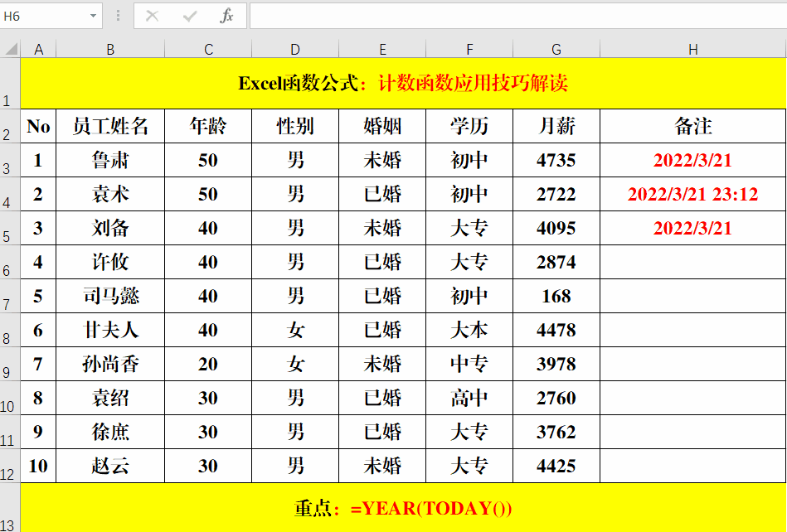The width and height of the screenshot is (787, 532).
Task: Click the '2022/3/21' remark in 刘备's row
Action: pos(693,228)
